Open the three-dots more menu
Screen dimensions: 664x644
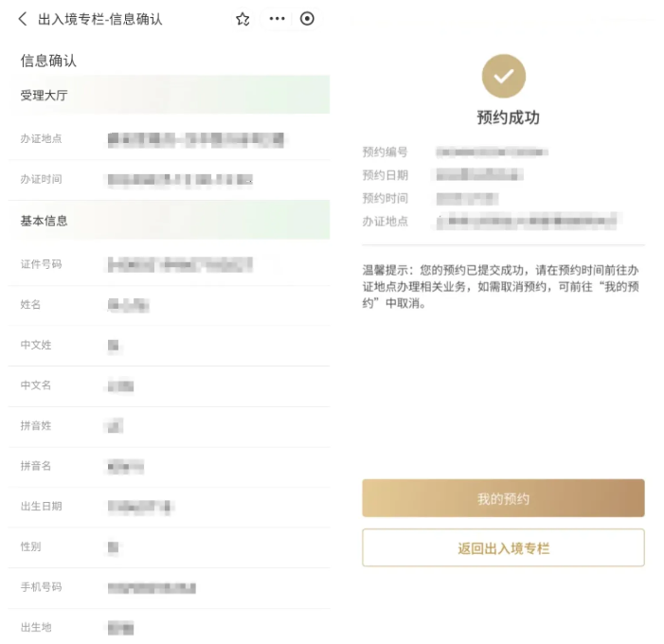tap(277, 19)
